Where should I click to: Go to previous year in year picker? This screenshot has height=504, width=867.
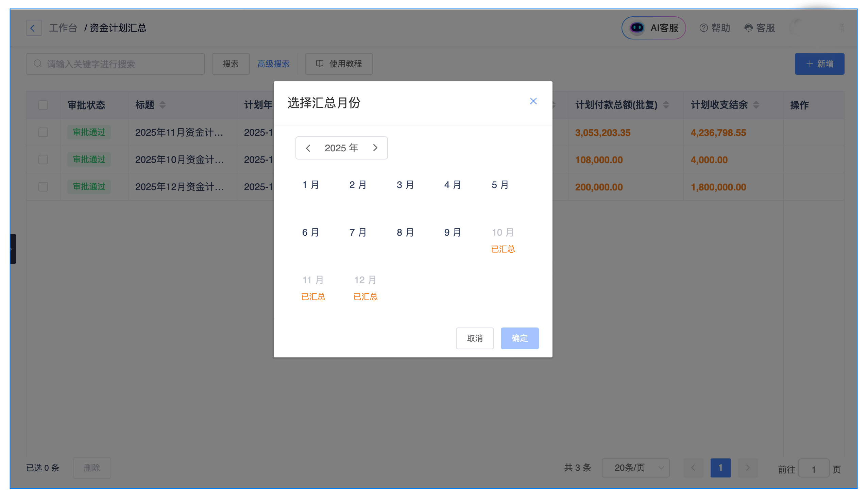308,148
